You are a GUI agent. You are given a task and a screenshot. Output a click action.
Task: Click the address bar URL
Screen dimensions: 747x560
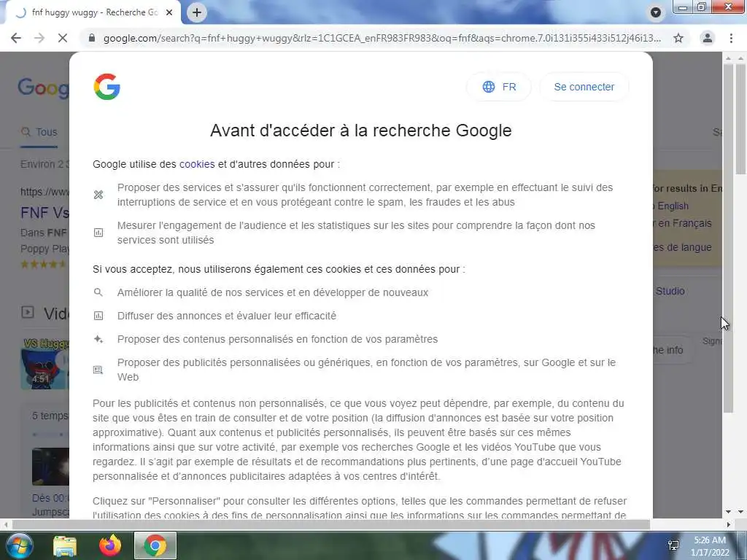click(382, 38)
